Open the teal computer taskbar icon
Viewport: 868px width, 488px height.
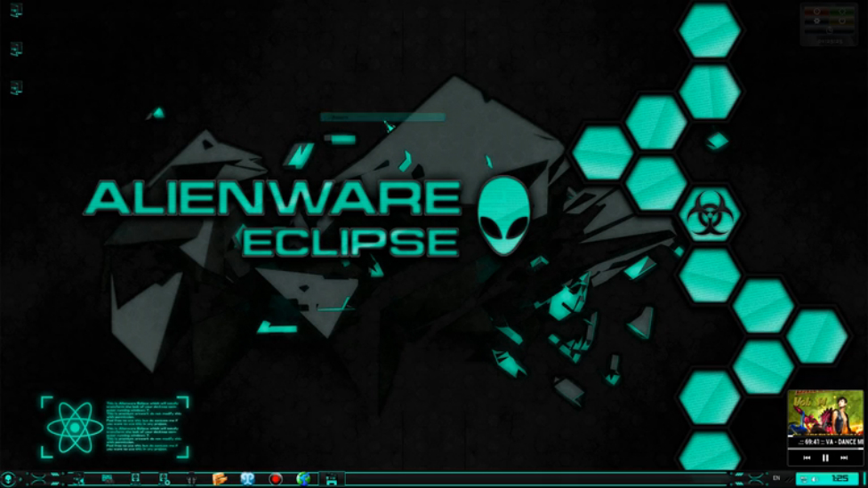[x=108, y=478]
